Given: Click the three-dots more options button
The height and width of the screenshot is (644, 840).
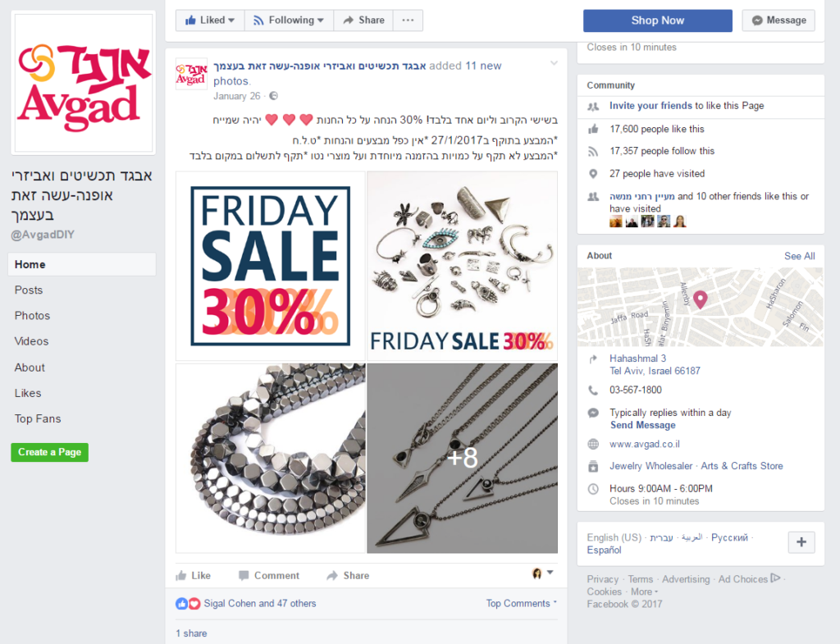Looking at the screenshot, I should tap(408, 21).
